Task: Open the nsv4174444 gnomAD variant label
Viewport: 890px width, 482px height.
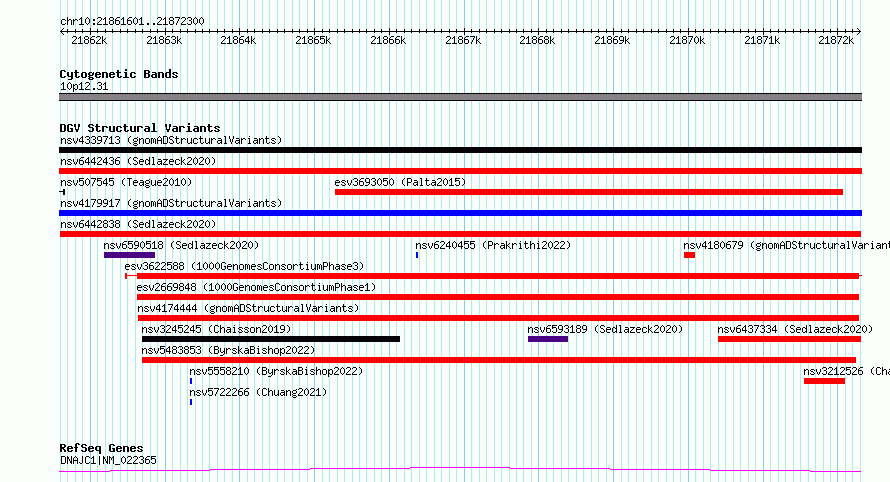Action: point(248,308)
